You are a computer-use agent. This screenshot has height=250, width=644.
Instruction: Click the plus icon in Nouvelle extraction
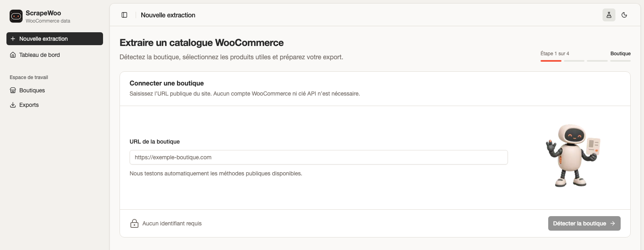pos(13,39)
